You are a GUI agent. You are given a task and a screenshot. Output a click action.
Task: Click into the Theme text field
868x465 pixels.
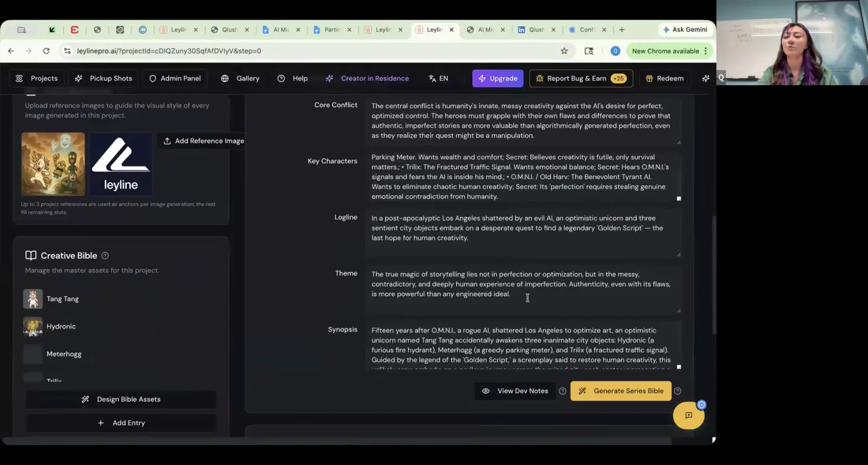[x=523, y=289]
